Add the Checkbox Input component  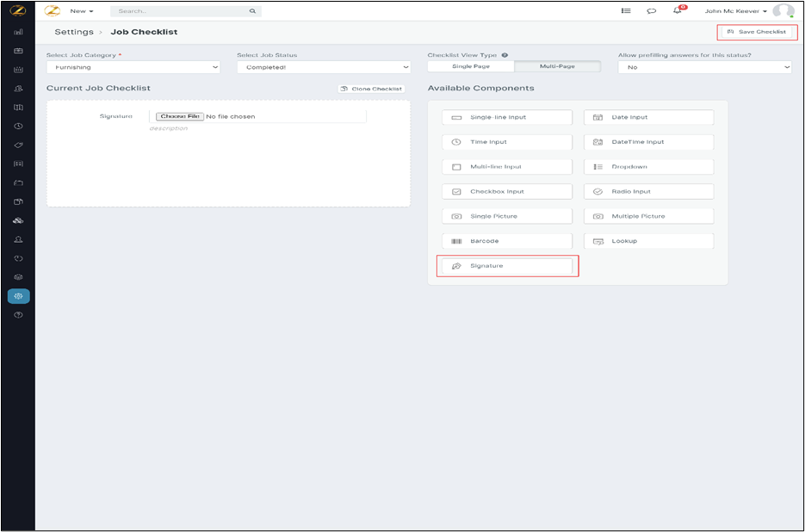[507, 192]
